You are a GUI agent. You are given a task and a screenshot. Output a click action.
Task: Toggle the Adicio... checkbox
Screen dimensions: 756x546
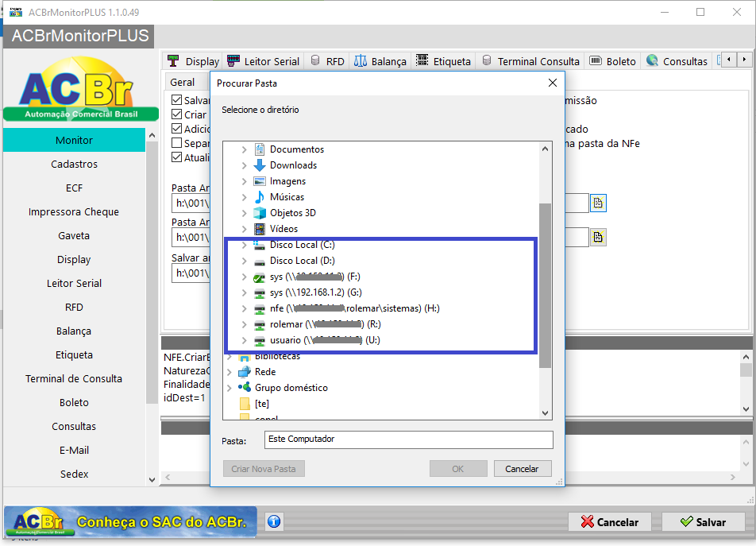(177, 129)
